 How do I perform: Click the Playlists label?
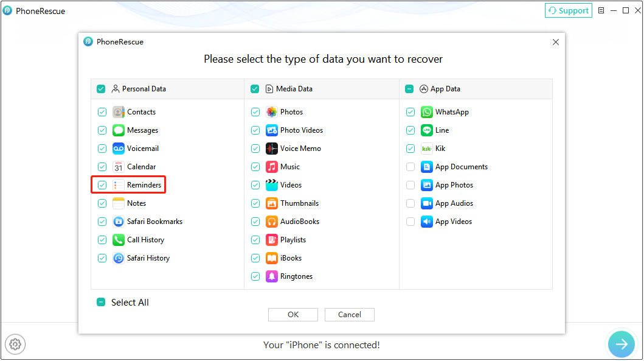(293, 240)
